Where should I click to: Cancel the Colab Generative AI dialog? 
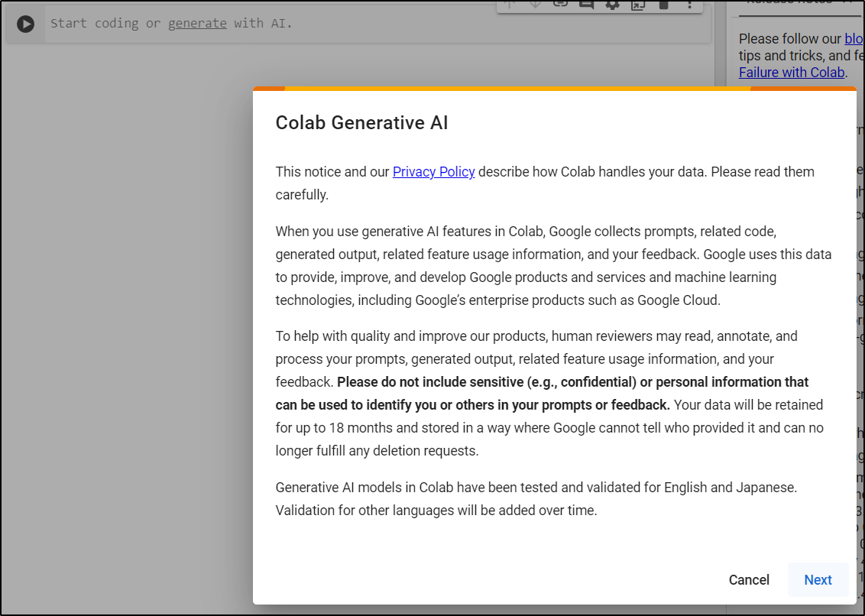pyautogui.click(x=749, y=579)
